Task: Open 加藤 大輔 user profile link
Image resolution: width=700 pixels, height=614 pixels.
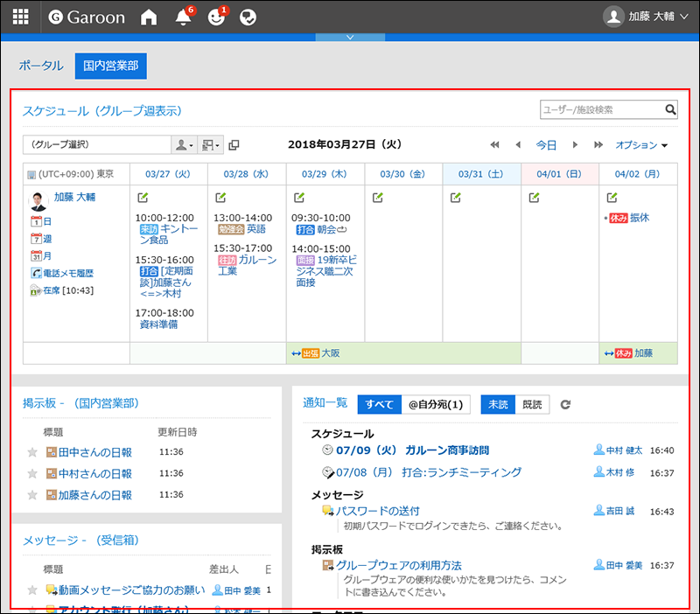Action: click(74, 197)
